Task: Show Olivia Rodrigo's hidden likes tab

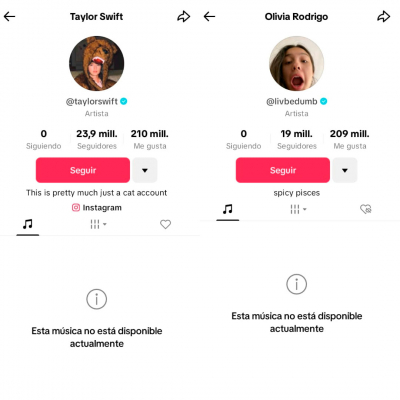Action: click(366, 209)
